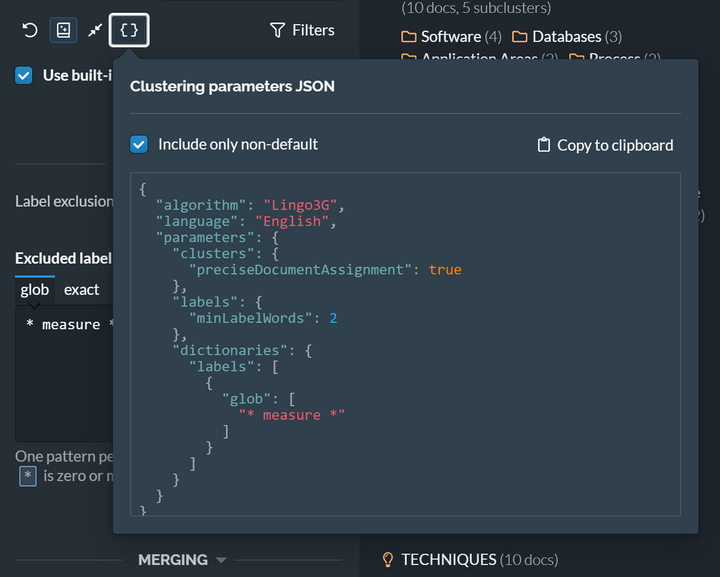Uncheck Use built-in checkbox

point(23,75)
